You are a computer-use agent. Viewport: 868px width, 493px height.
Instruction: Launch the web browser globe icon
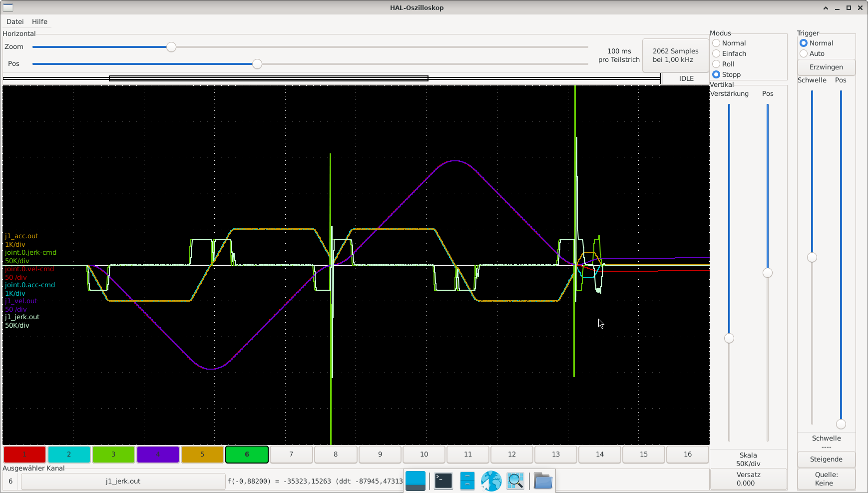pyautogui.click(x=491, y=481)
